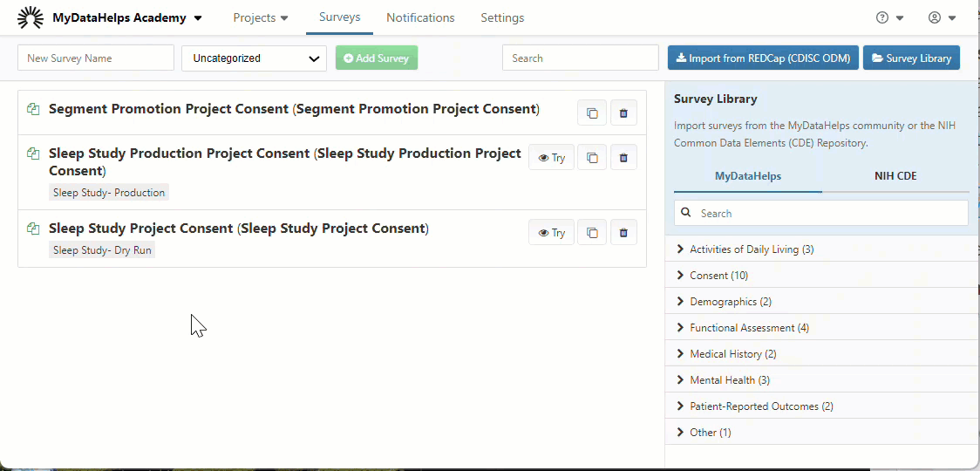
Task: Click the Survey Library button
Action: [x=911, y=58]
